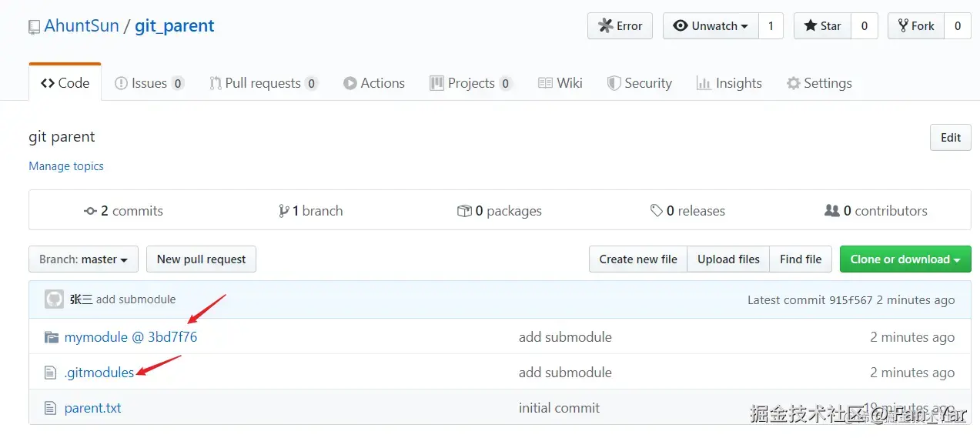This screenshot has height=438, width=980.
Task: Click the mymodule submodule folder icon
Action: tap(52, 337)
